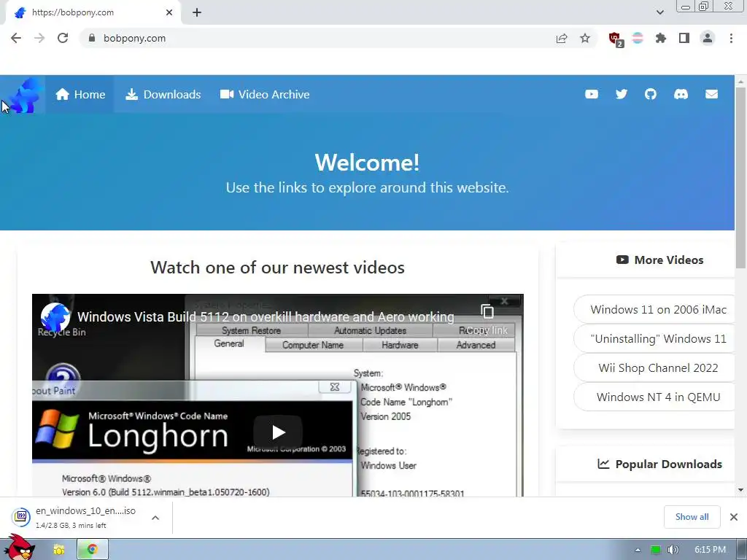Open the volume speaker tray icon

point(673,550)
